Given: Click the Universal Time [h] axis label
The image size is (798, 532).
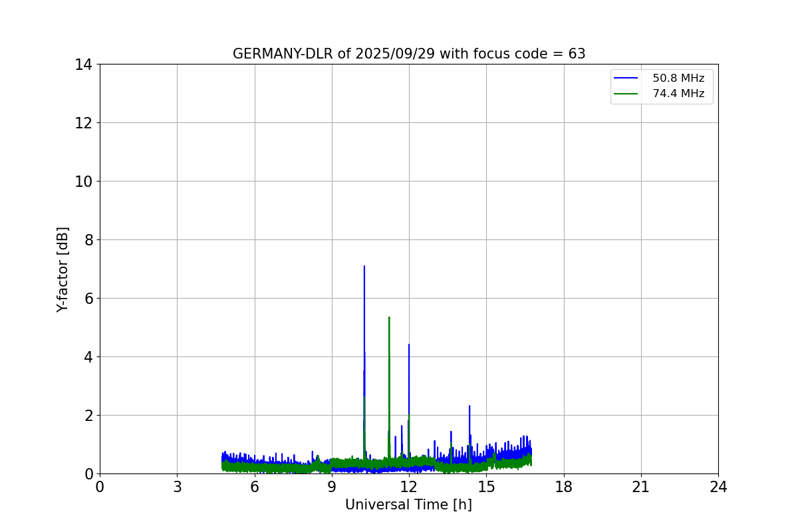Looking at the screenshot, I should (408, 505).
